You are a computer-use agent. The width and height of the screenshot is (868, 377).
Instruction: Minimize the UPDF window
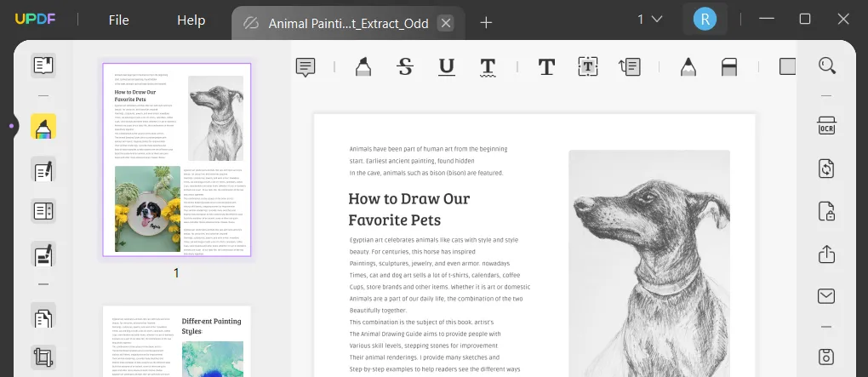pos(767,20)
